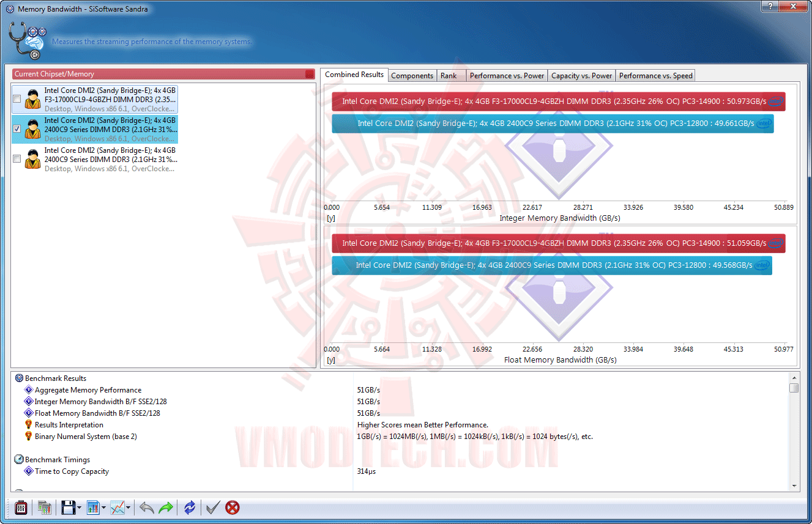The width and height of the screenshot is (812, 524).
Task: Refresh results with the blue arrows icon
Action: pyautogui.click(x=190, y=507)
